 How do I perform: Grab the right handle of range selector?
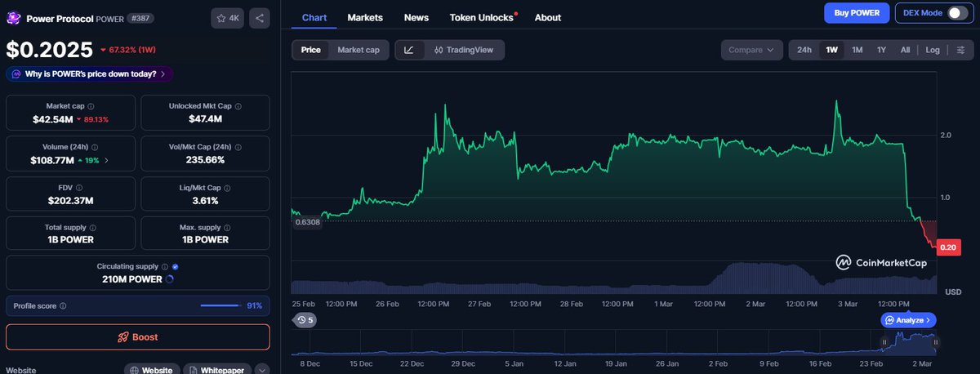click(x=935, y=342)
